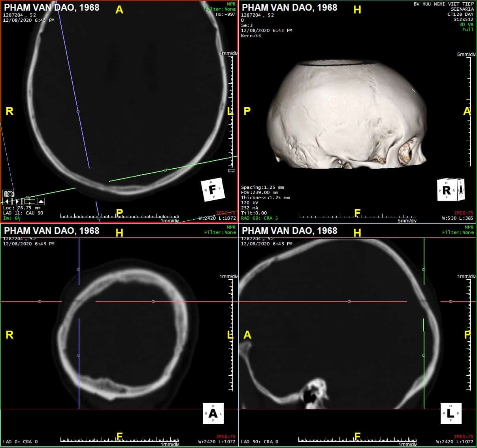
Task: Click the blue crosshair handle in axial view
Action: pos(78,112)
